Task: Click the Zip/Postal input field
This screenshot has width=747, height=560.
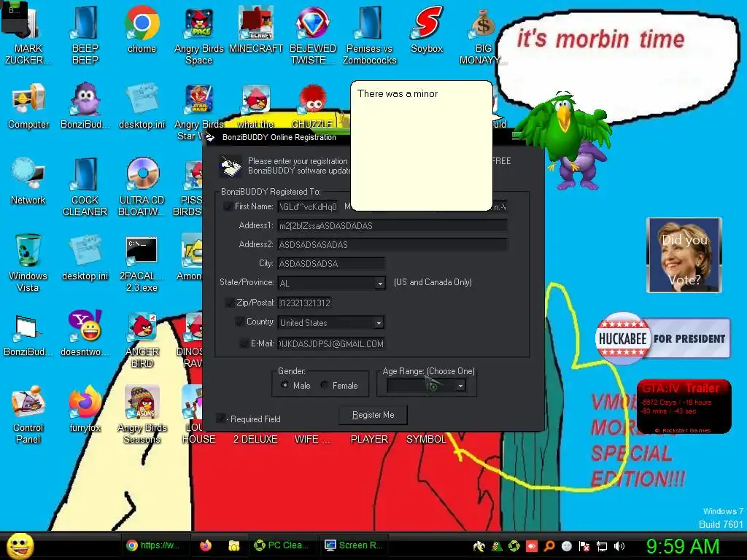Action: pos(304,303)
